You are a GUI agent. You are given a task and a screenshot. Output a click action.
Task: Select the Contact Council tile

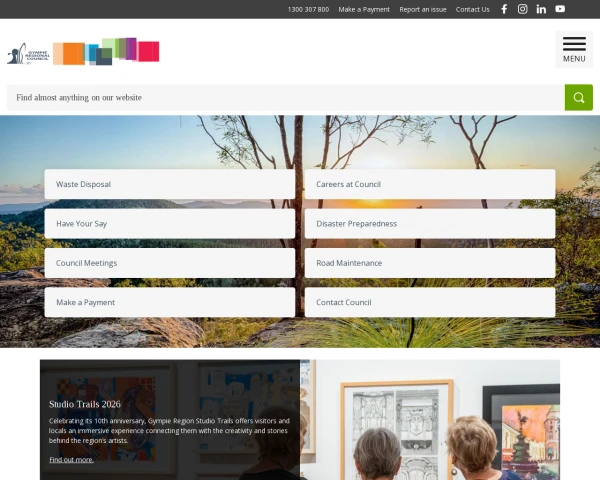[x=430, y=302]
